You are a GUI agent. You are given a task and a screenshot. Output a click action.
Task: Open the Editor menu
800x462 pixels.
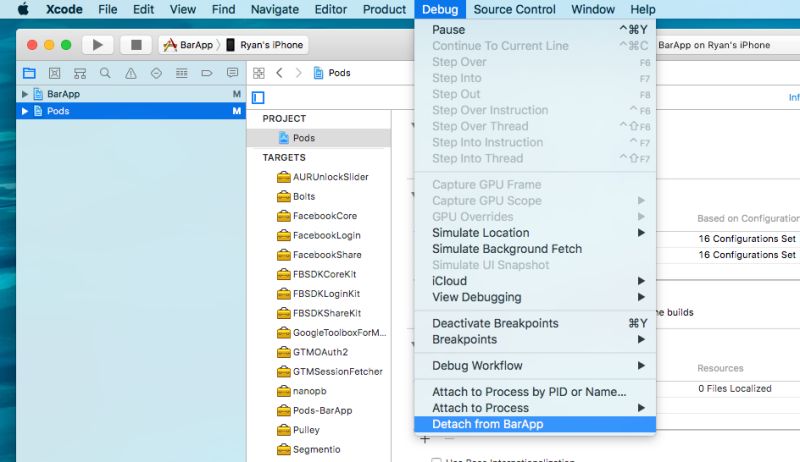pyautogui.click(x=331, y=9)
